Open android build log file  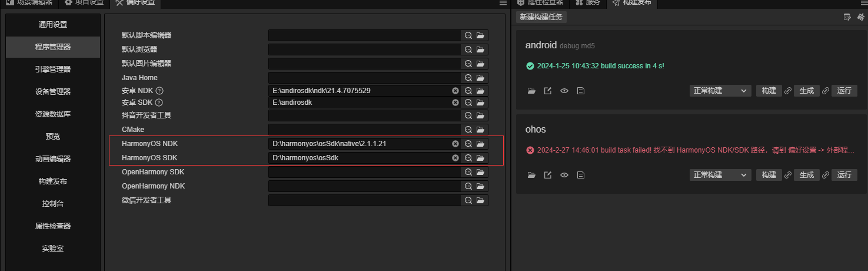(x=581, y=91)
